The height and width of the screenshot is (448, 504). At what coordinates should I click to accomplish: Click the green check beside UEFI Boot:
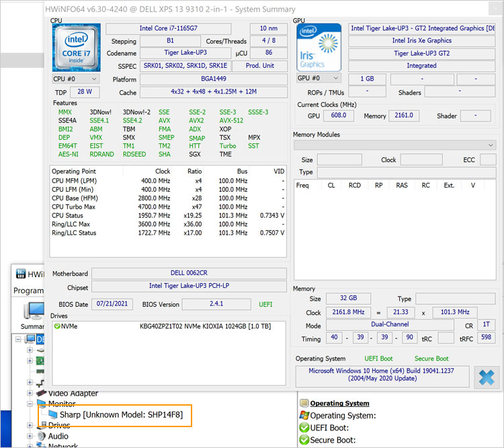pyautogui.click(x=304, y=427)
